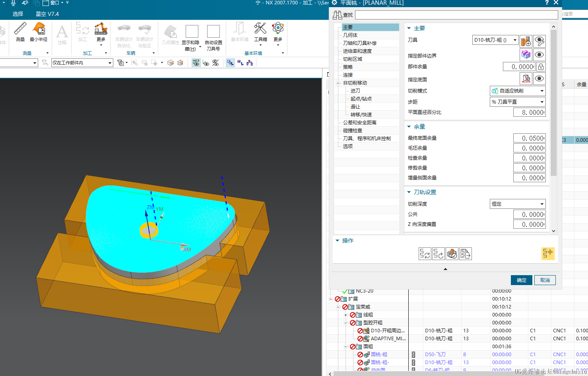Expand the 线粗 group node
Viewport: 588px width, 376px height.
(x=345, y=315)
